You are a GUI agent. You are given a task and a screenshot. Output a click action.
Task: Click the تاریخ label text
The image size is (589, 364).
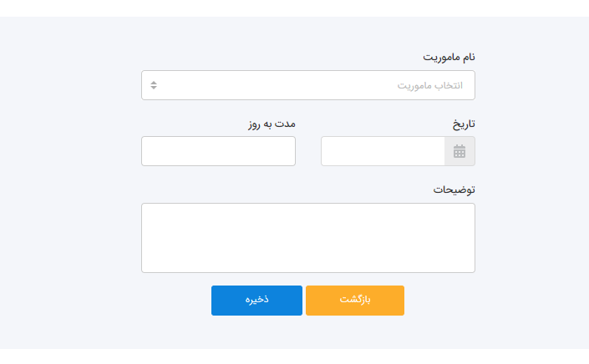464,124
